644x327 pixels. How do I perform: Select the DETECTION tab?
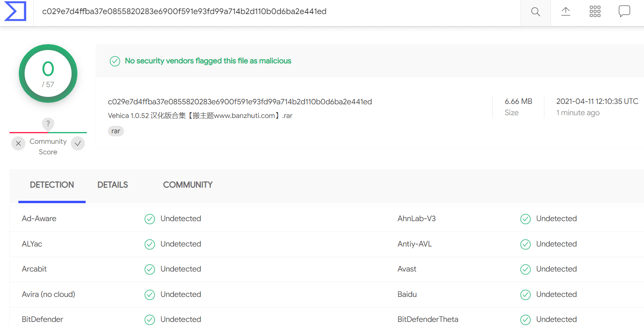click(x=52, y=185)
